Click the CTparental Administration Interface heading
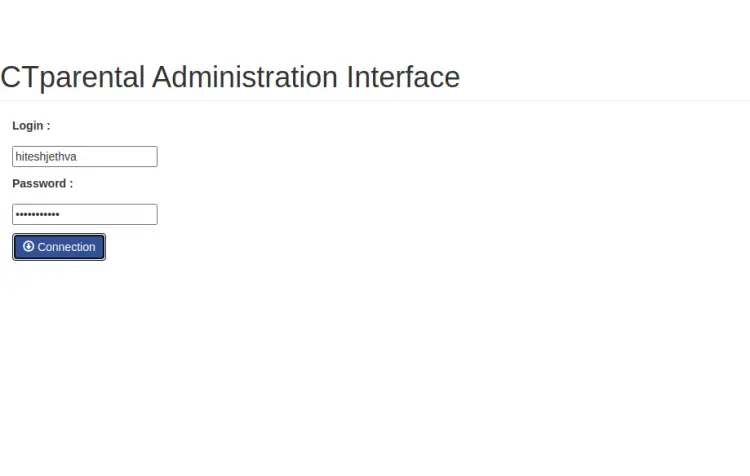This screenshot has width=750, height=476. tap(230, 77)
